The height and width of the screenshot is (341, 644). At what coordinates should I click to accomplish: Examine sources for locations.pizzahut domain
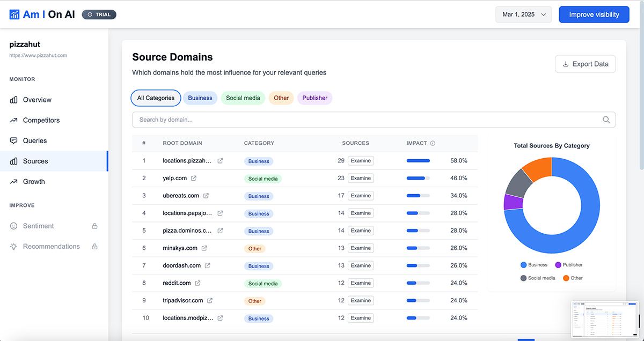click(x=361, y=160)
